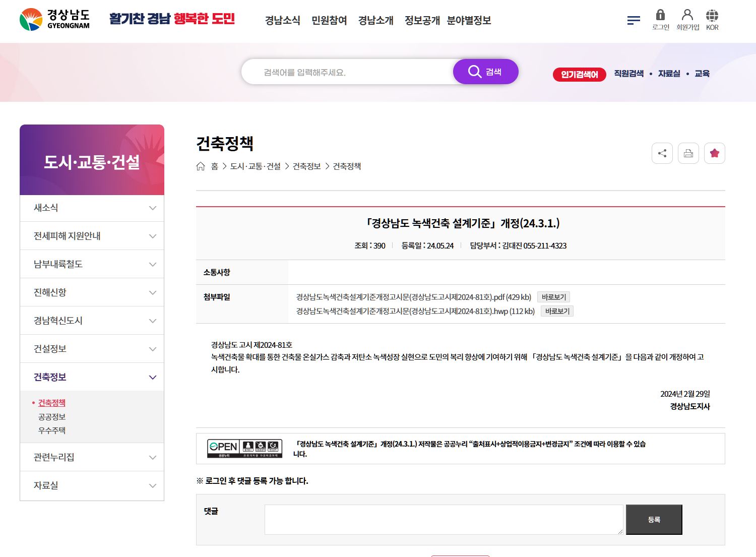
Task: Collapse the 건축정보 sidebar section
Action: coord(152,378)
